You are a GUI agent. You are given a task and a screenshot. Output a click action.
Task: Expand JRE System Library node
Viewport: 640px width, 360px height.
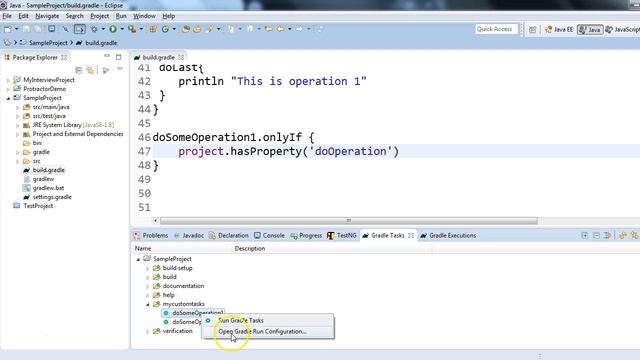tap(18, 125)
